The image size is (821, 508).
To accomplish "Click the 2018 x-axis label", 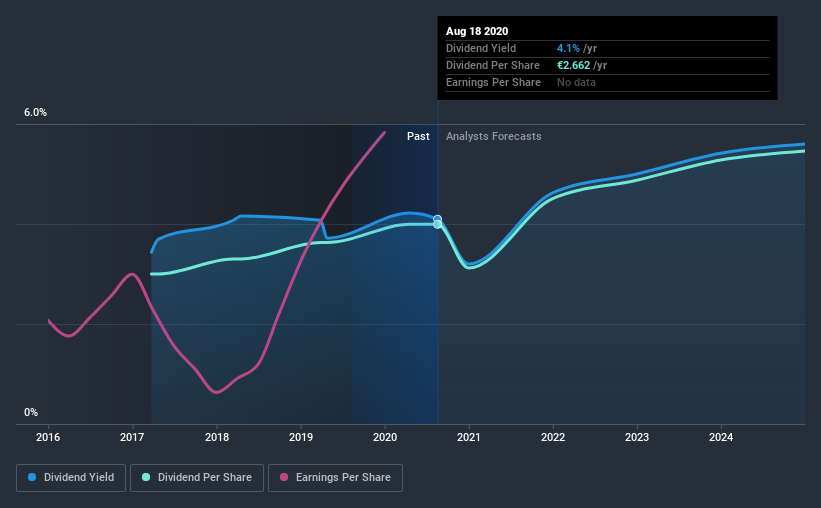I will (217, 437).
